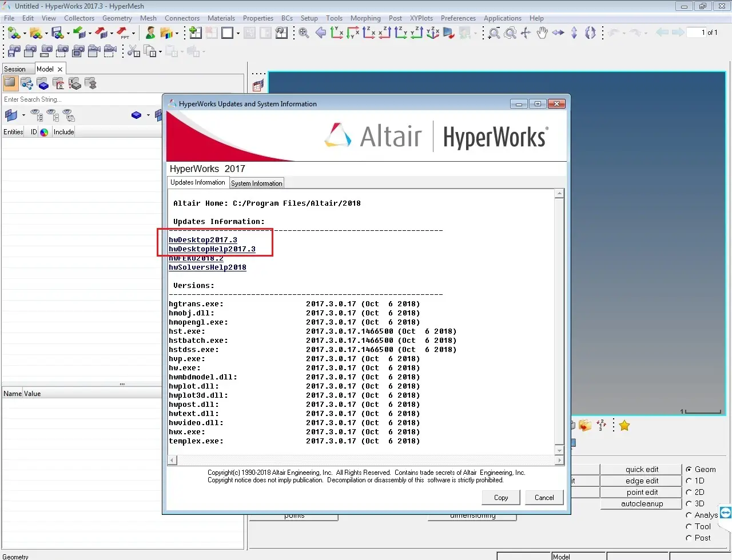Select the Post radio button
The height and width of the screenshot is (560, 732).
(x=689, y=538)
